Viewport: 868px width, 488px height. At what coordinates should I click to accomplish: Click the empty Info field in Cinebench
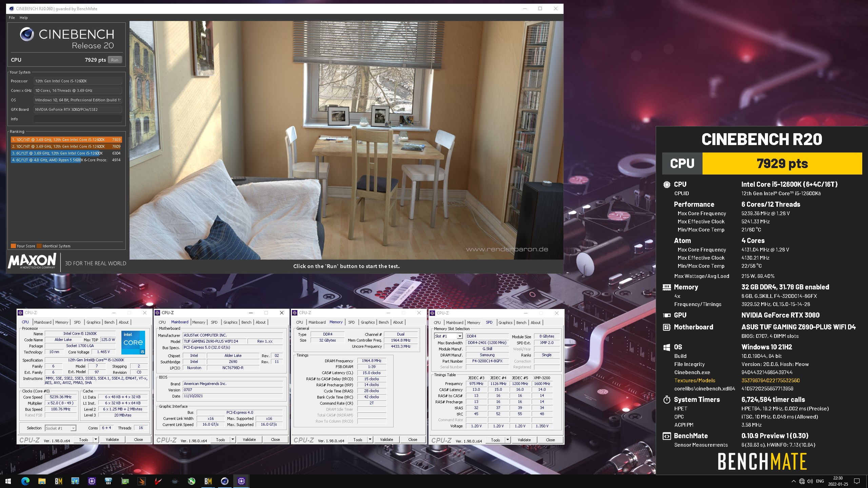(78, 119)
